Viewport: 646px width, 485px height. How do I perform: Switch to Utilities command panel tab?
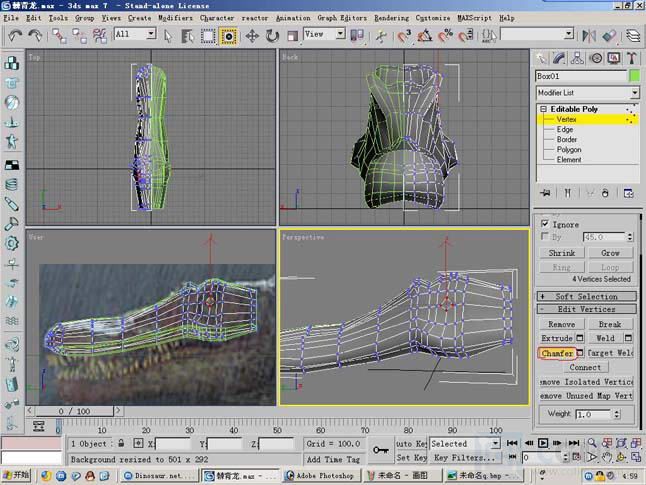click(632, 59)
